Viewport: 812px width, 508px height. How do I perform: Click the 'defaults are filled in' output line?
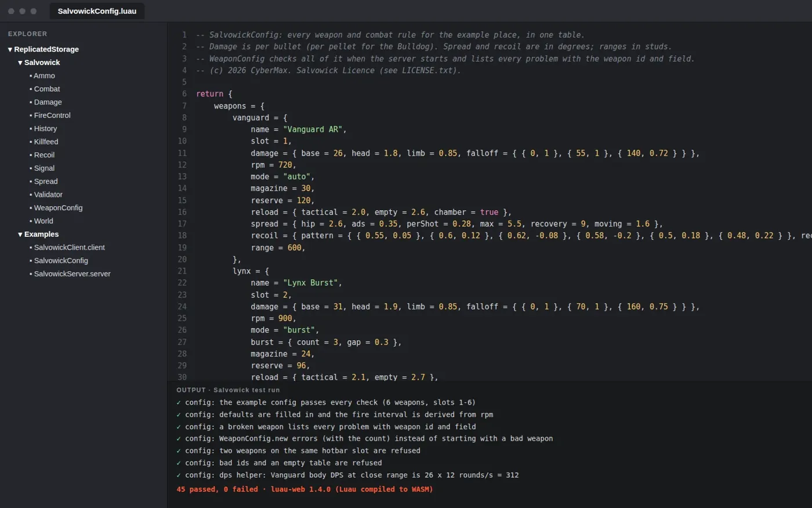coord(335,415)
